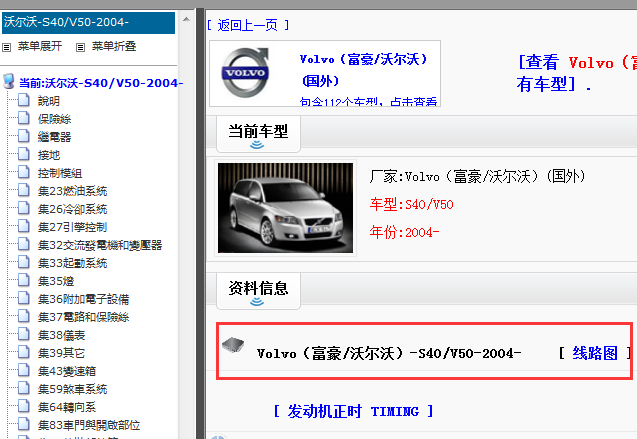Open the 說明 tree entry
The width and height of the screenshot is (637, 439).
point(49,101)
